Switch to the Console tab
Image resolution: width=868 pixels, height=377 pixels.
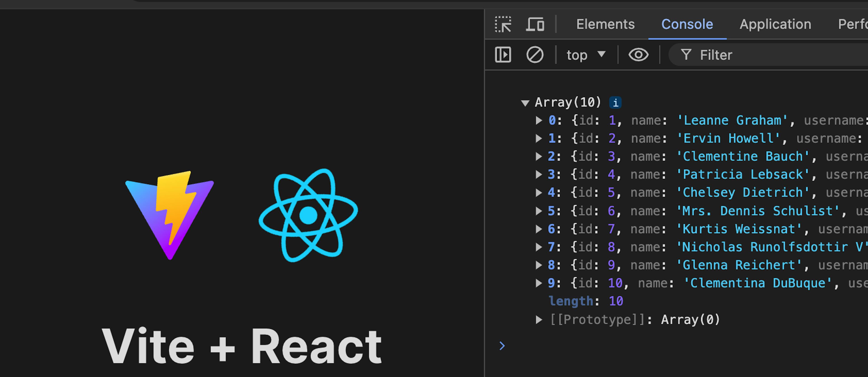[x=687, y=24]
